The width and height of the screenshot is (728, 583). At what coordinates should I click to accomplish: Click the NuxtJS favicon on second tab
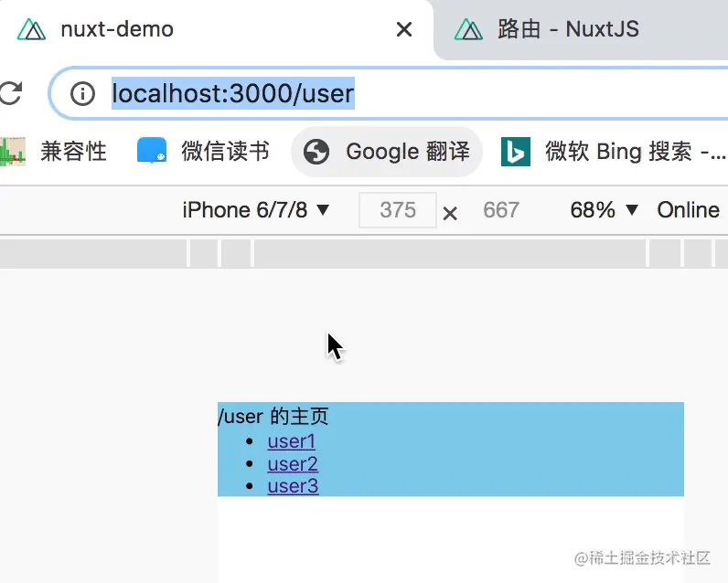click(x=468, y=29)
